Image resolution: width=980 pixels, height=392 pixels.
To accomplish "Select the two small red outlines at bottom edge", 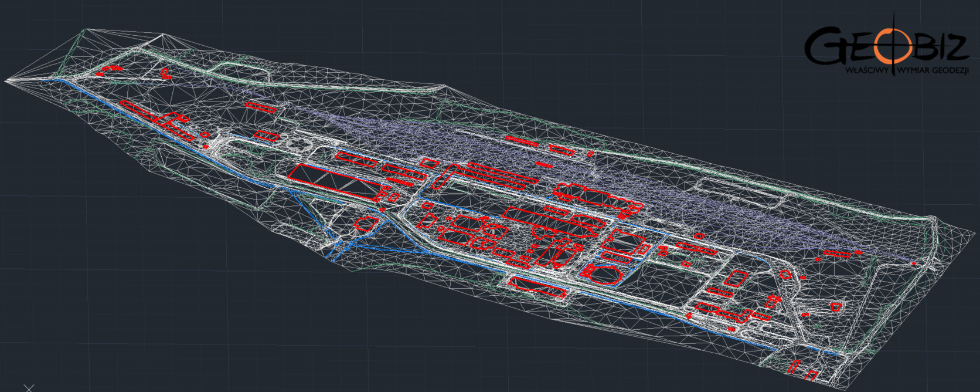I will pos(803,370).
